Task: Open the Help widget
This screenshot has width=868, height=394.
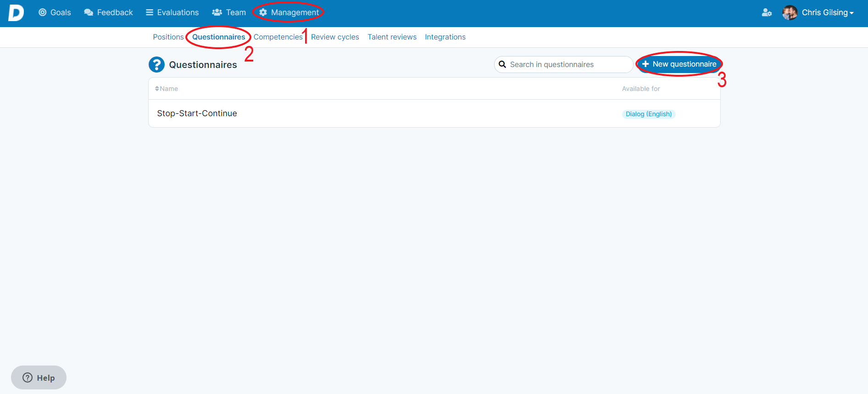Action: click(39, 377)
